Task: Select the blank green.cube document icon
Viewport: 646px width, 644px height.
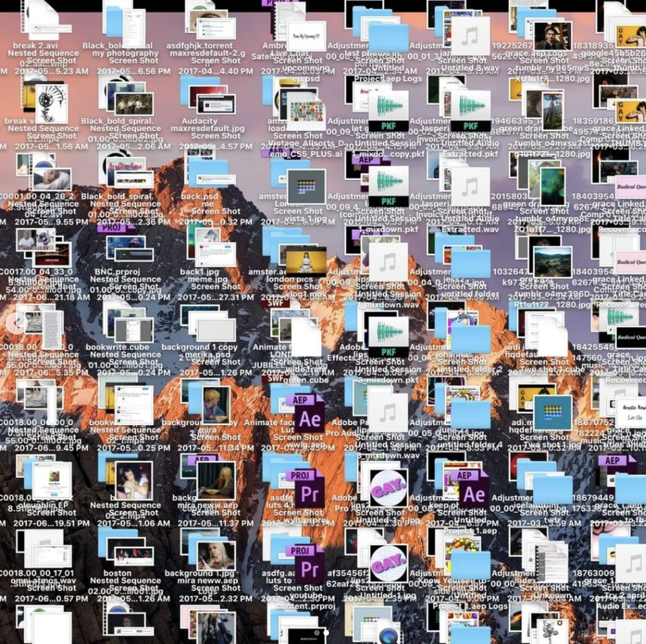Action: 306,338
